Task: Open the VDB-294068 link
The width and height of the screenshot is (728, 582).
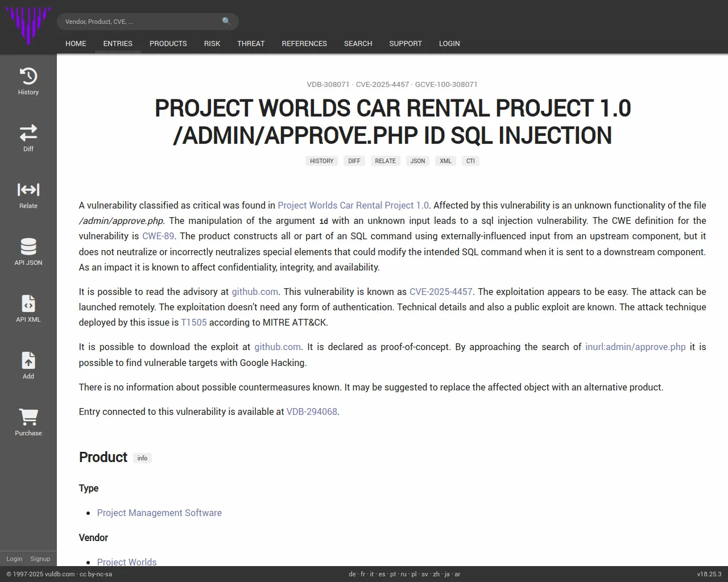Action: pyautogui.click(x=312, y=411)
